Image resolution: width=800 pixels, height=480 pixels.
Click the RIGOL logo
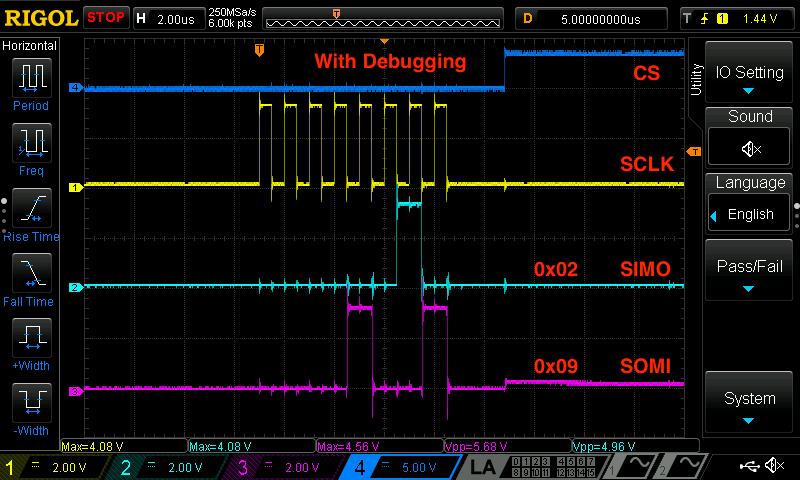(x=41, y=18)
